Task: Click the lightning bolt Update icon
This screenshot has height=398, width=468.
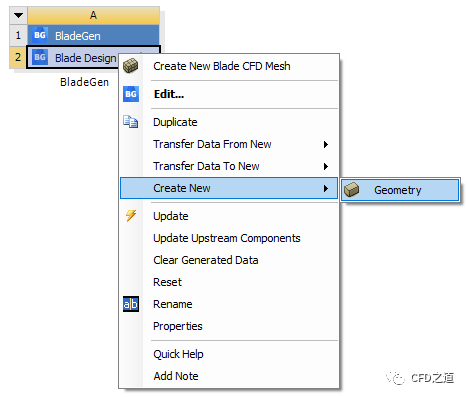Action: pos(131,216)
